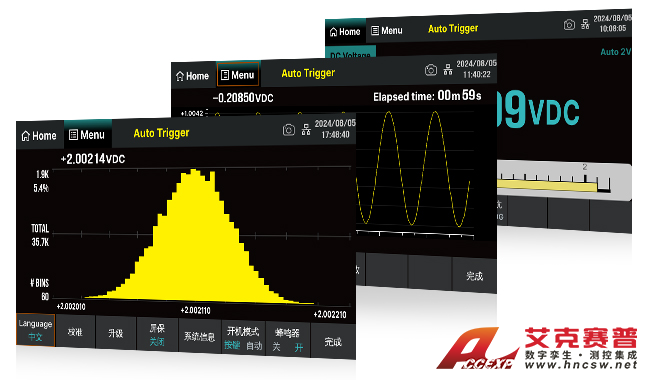Toggle the 屏保 screen saver setting
The image size is (650, 380).
click(157, 335)
